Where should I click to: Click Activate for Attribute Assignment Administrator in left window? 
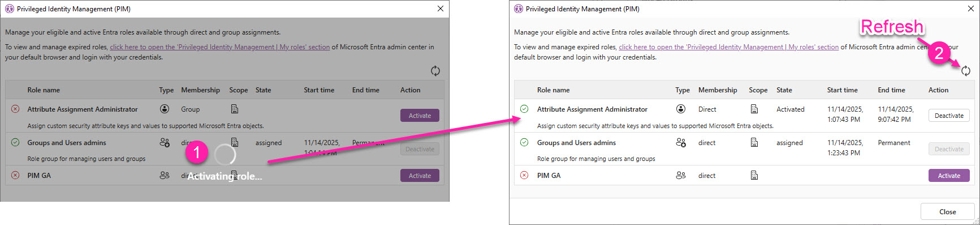click(420, 115)
